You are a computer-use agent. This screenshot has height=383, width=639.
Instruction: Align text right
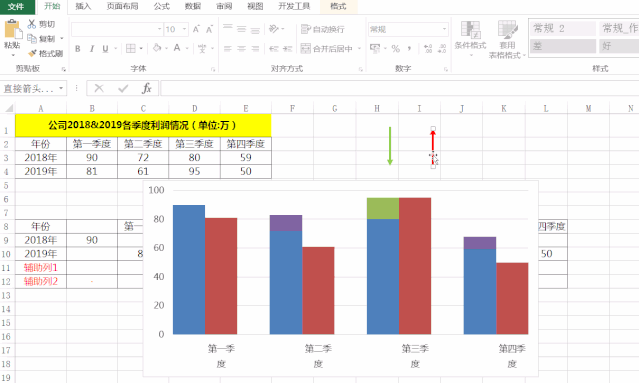[255, 49]
